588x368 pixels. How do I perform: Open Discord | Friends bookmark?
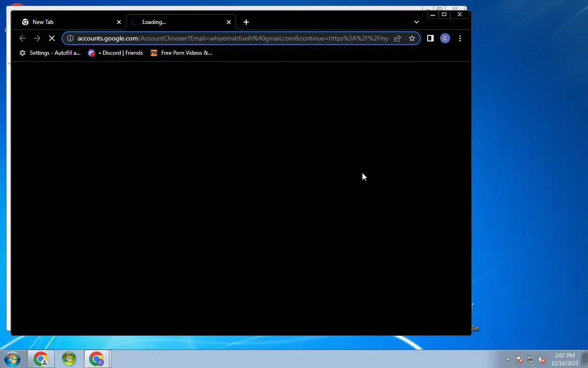pyautogui.click(x=116, y=53)
